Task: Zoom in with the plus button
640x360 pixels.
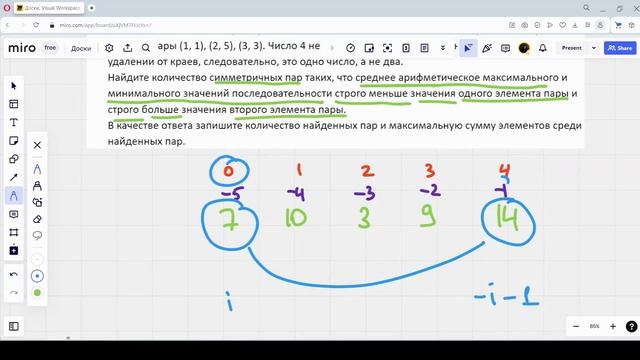Action: pos(613,326)
